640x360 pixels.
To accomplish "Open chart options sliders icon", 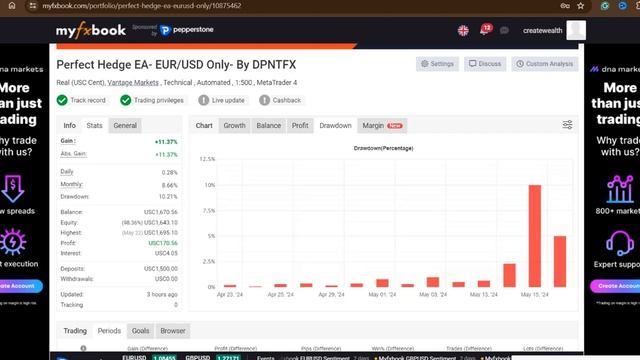I will pos(567,125).
